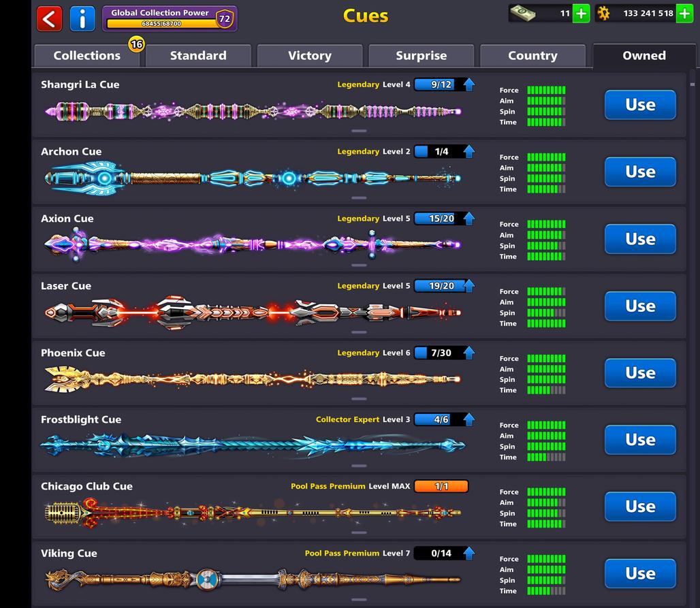
Task: Click the gold coin icon
Action: 603,14
